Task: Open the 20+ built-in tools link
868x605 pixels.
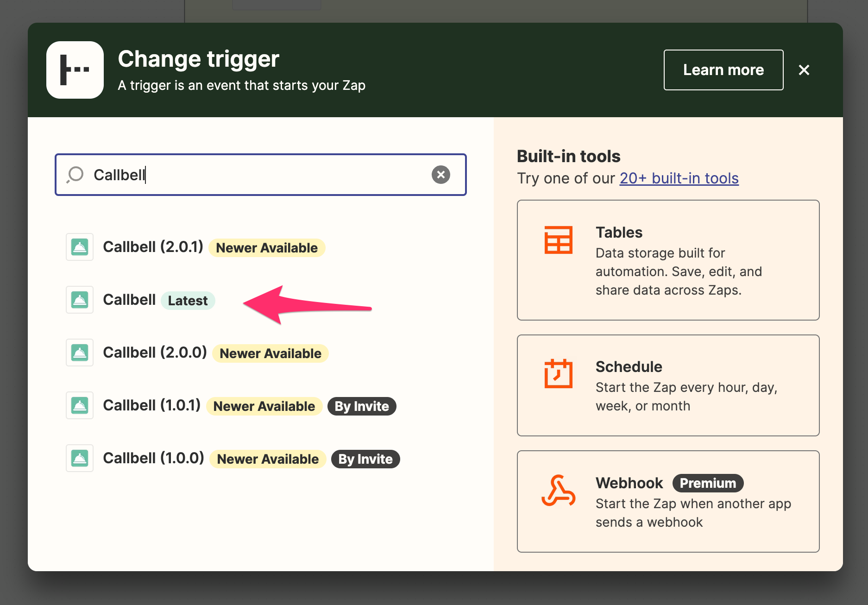Action: [x=679, y=178]
